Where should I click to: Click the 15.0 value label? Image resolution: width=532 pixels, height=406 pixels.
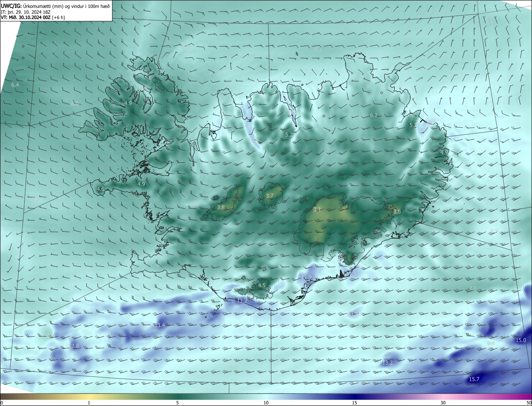[x=521, y=340]
